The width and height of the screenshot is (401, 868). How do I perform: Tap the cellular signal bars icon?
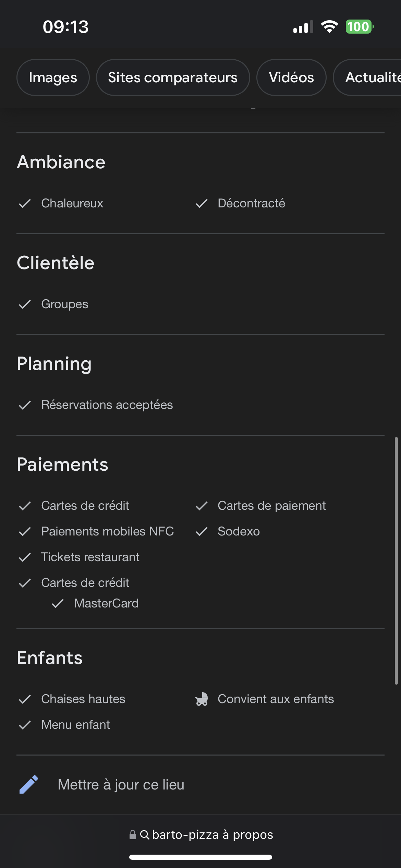[303, 27]
